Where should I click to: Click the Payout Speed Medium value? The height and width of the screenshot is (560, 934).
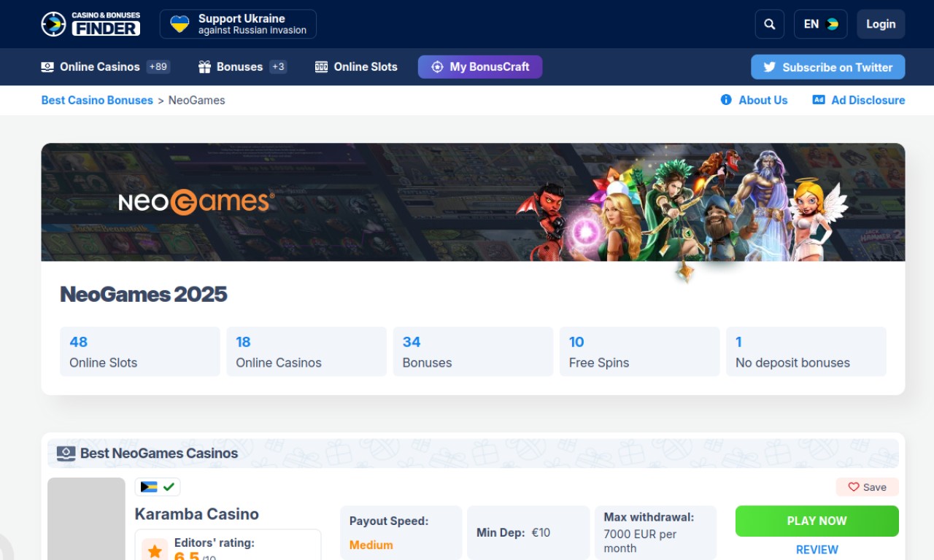click(371, 545)
